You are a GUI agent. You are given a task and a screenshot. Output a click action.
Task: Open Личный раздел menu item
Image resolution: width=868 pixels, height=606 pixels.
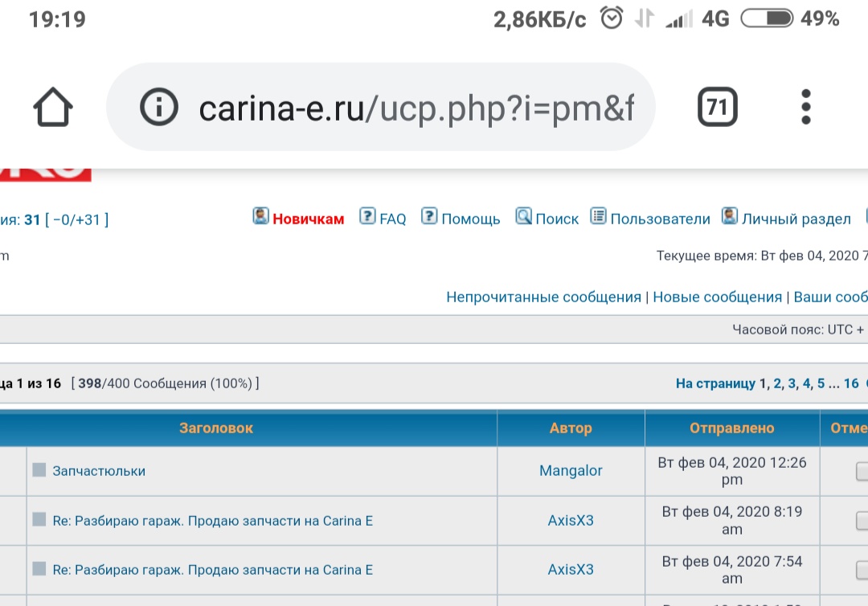[796, 219]
